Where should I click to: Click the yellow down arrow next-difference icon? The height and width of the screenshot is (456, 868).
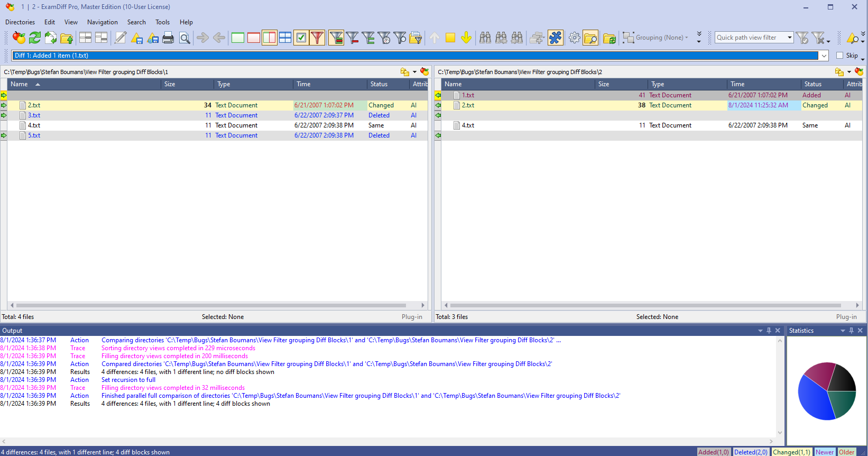click(466, 38)
